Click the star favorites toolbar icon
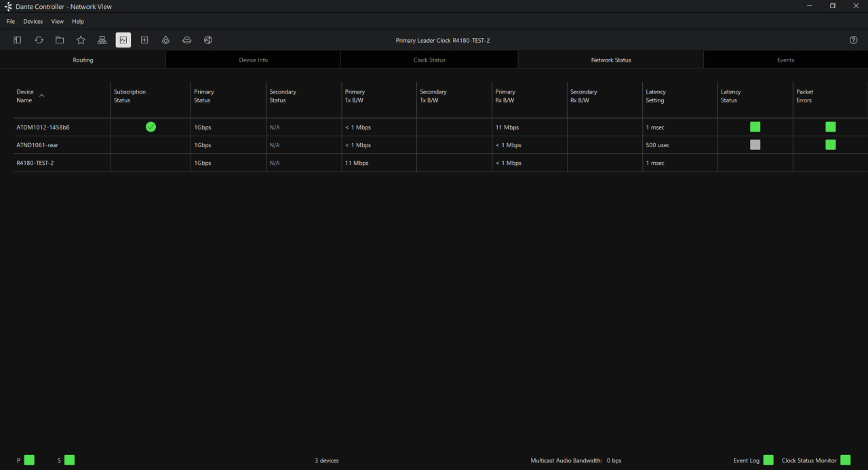 81,40
